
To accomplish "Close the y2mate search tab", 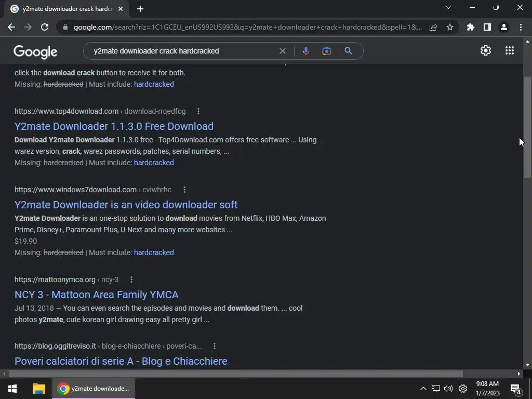I will (x=121, y=9).
